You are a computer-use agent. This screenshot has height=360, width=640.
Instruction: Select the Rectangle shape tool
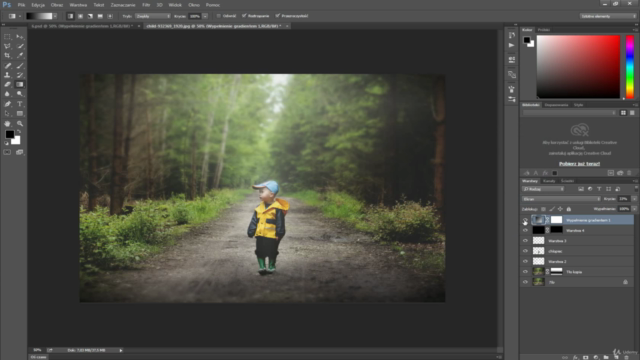pos(20,113)
